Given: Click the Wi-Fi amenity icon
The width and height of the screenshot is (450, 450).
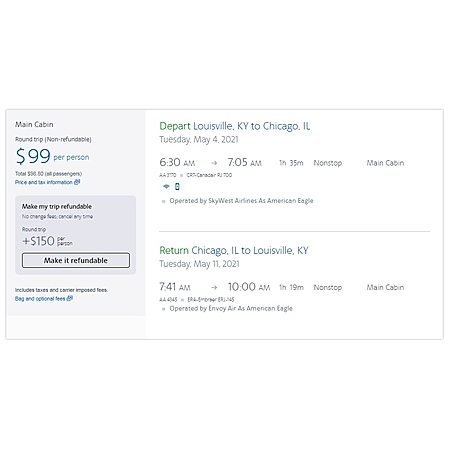Looking at the screenshot, I should click(166, 187).
